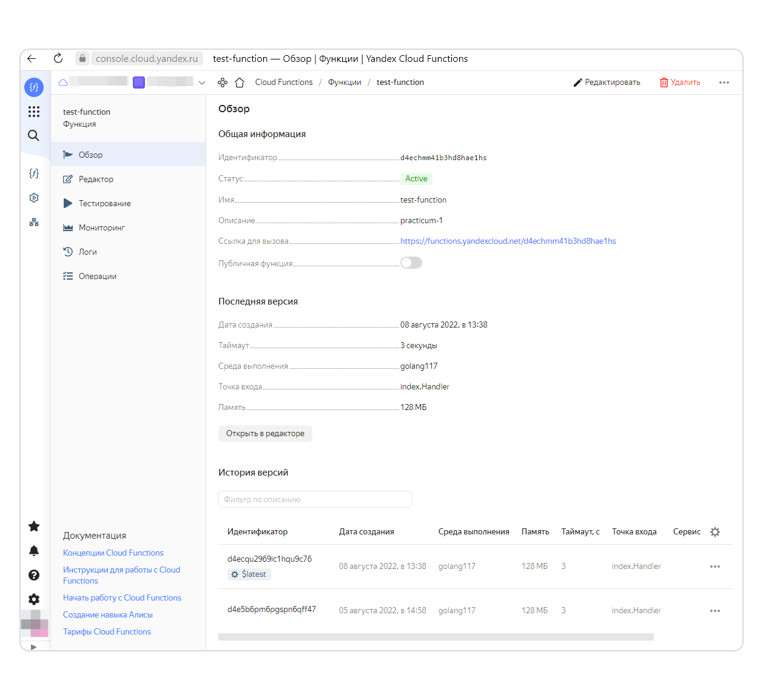
Task: Click the Дата создания column header
Action: coord(366,532)
